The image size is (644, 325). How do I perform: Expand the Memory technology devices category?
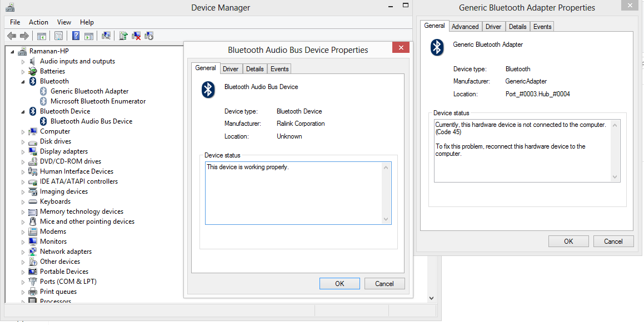click(23, 211)
